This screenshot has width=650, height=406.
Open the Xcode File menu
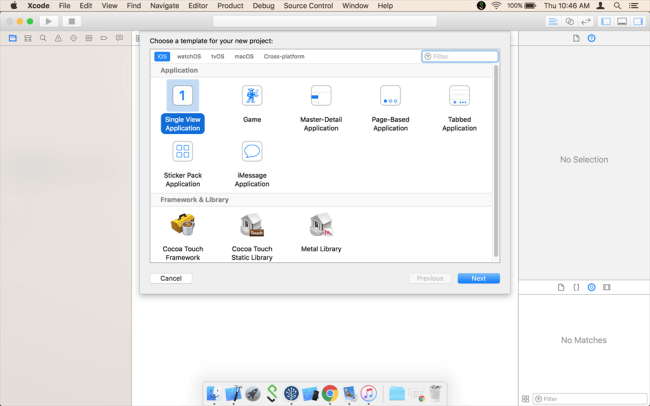tap(64, 5)
